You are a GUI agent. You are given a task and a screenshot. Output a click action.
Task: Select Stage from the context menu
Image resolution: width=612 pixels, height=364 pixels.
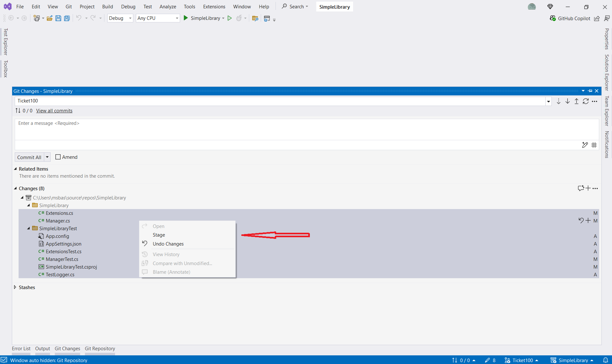click(x=159, y=235)
